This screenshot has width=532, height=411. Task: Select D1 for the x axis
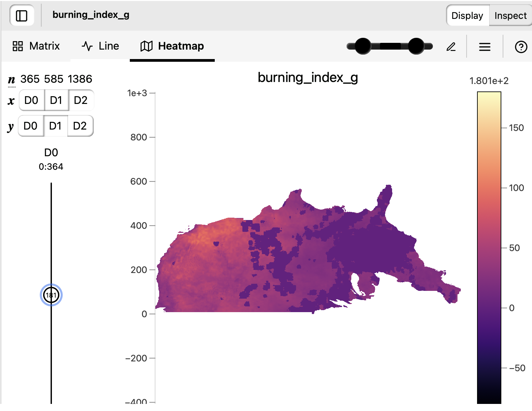click(56, 100)
